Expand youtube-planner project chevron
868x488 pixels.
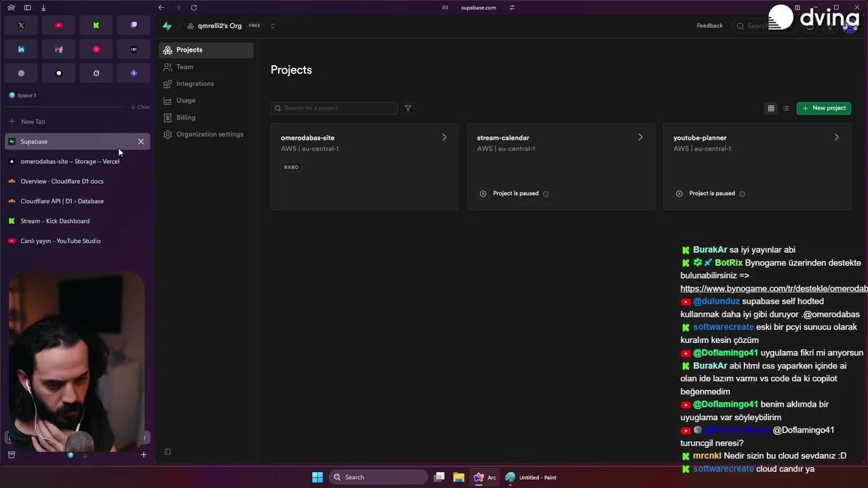tap(836, 137)
